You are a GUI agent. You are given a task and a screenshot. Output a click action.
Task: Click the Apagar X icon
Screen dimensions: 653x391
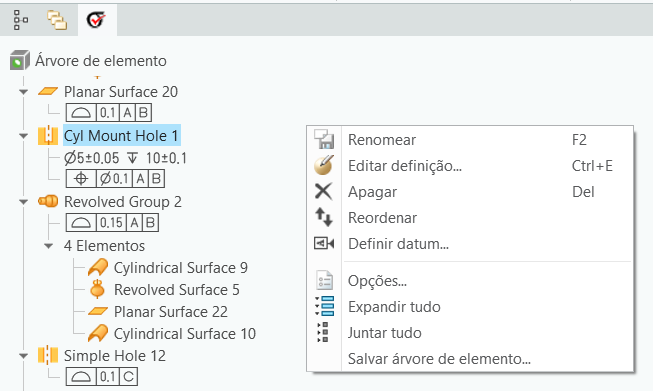(x=324, y=192)
